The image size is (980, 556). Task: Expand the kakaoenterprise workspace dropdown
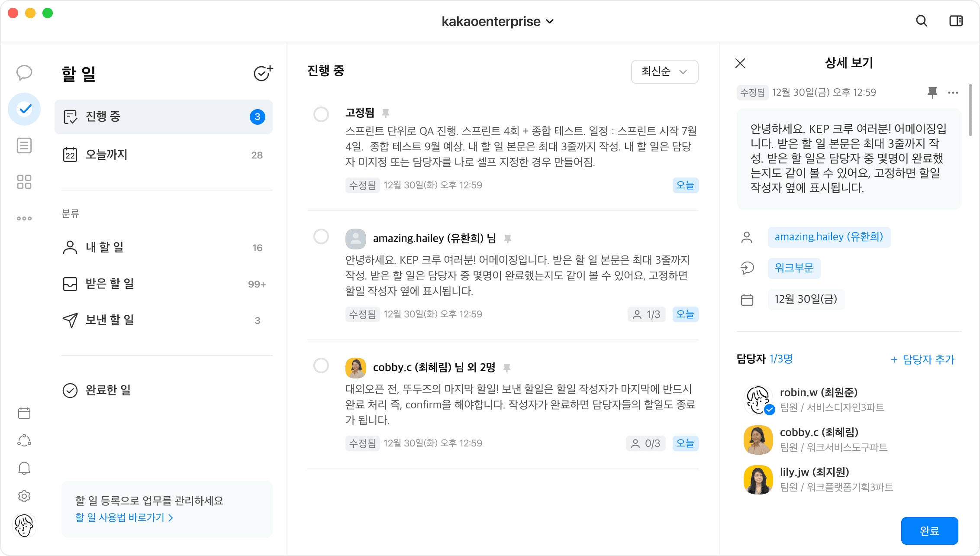(x=497, y=21)
